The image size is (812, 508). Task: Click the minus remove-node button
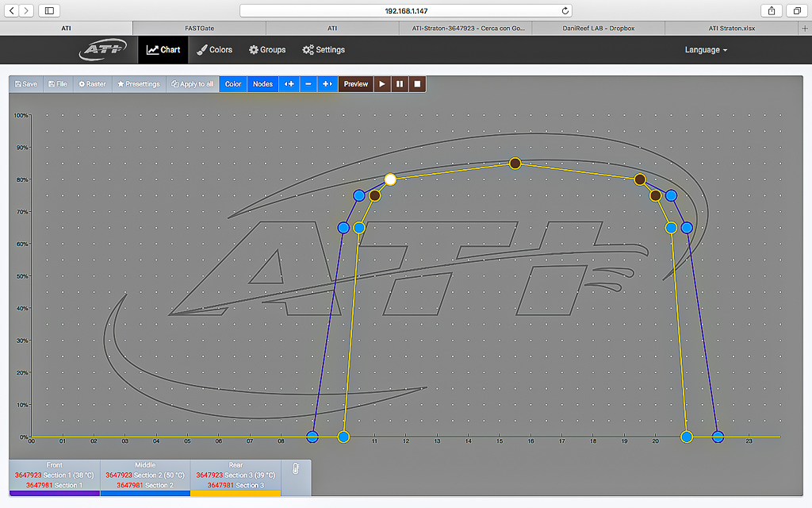coord(308,84)
